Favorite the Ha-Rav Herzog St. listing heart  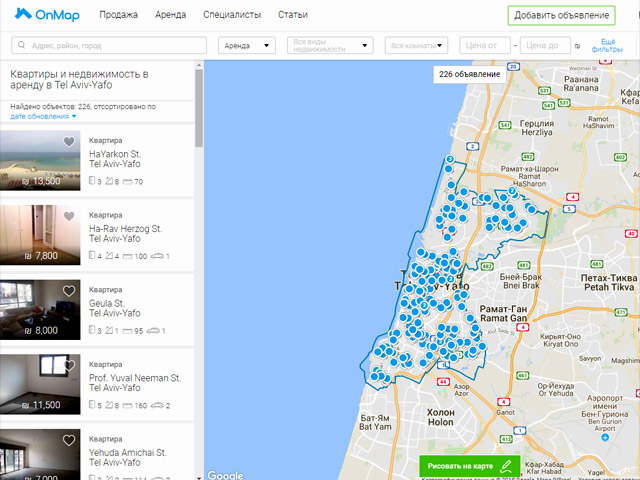69,216
